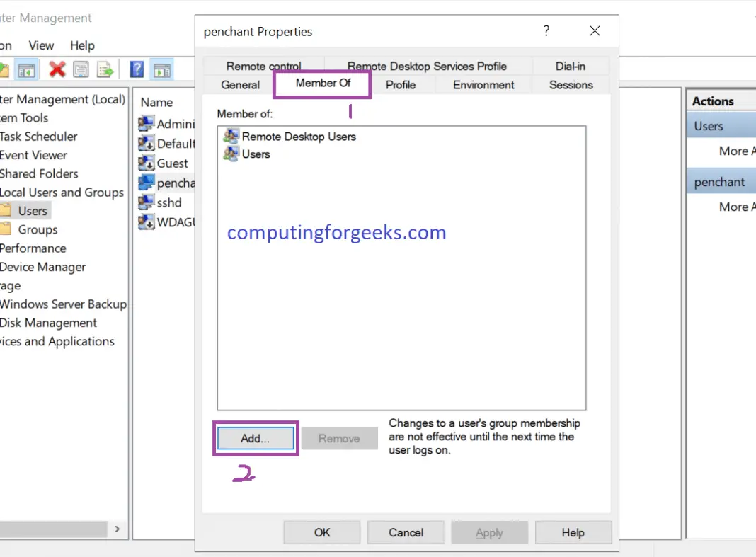Toggle the Show/Hide Action Pane toolbar icon
Image resolution: width=756 pixels, height=557 pixels.
[163, 69]
